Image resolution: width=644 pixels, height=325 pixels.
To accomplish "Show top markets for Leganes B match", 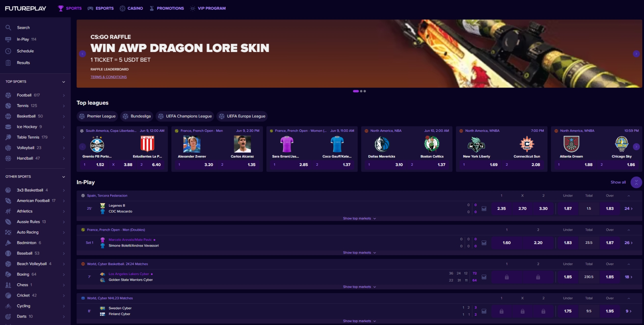I will (359, 218).
